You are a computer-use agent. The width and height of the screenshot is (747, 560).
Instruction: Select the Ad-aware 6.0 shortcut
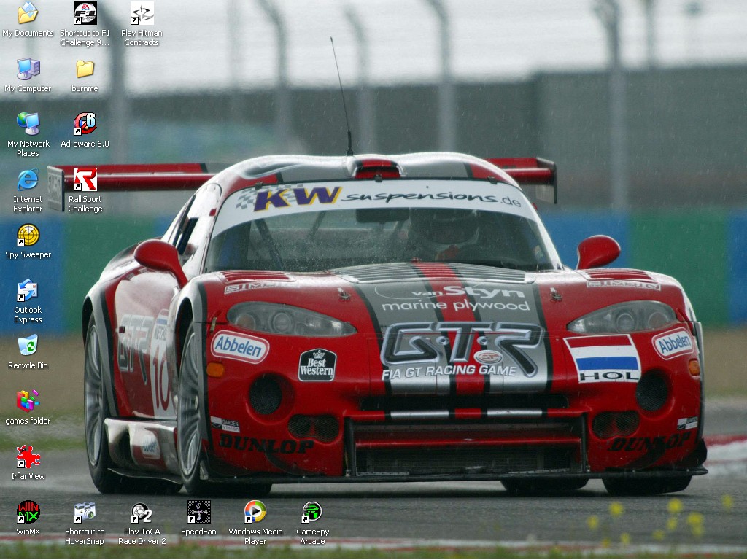(85, 124)
